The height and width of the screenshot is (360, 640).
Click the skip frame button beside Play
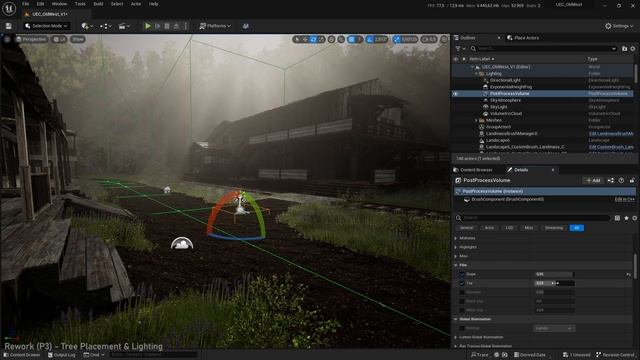coord(158,26)
